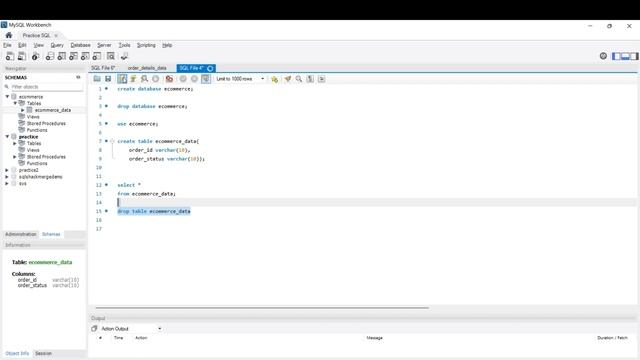The width and height of the screenshot is (640, 360).
Task: Open the Query menu
Action: click(x=57, y=45)
